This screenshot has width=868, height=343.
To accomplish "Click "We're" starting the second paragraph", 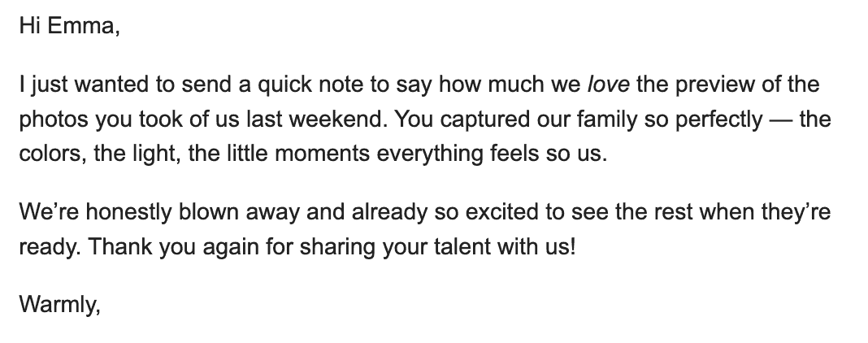I will (50, 212).
